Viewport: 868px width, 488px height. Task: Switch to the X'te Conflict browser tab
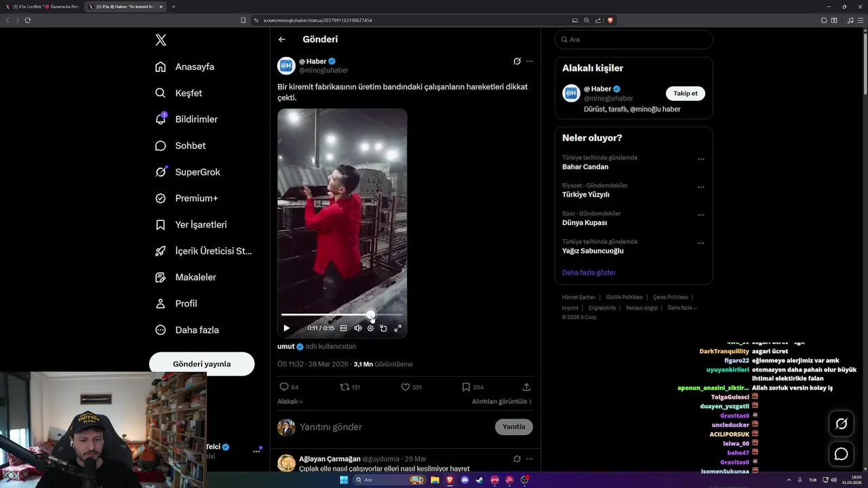[42, 7]
